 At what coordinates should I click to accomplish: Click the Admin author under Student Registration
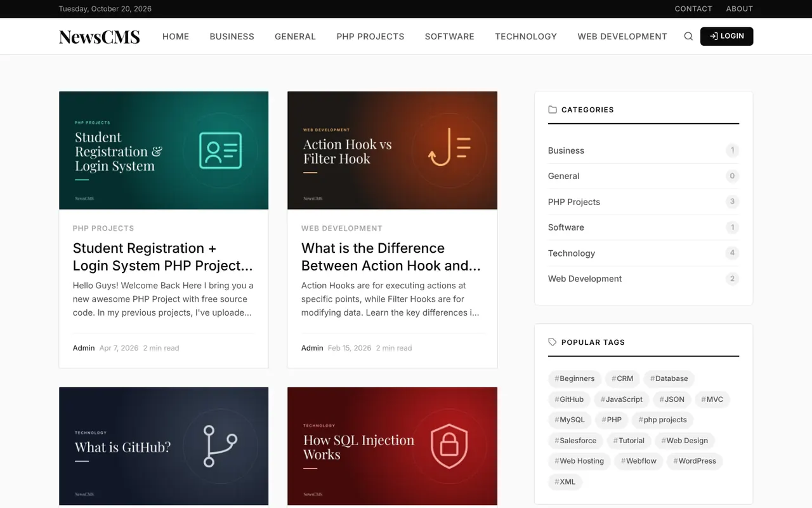pos(84,348)
